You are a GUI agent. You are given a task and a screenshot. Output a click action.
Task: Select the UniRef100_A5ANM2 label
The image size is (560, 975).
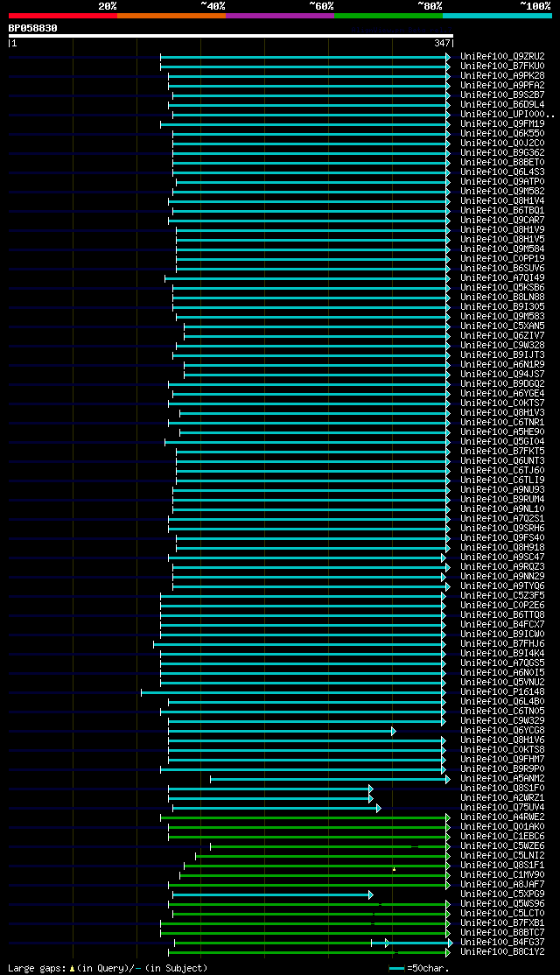coord(502,778)
